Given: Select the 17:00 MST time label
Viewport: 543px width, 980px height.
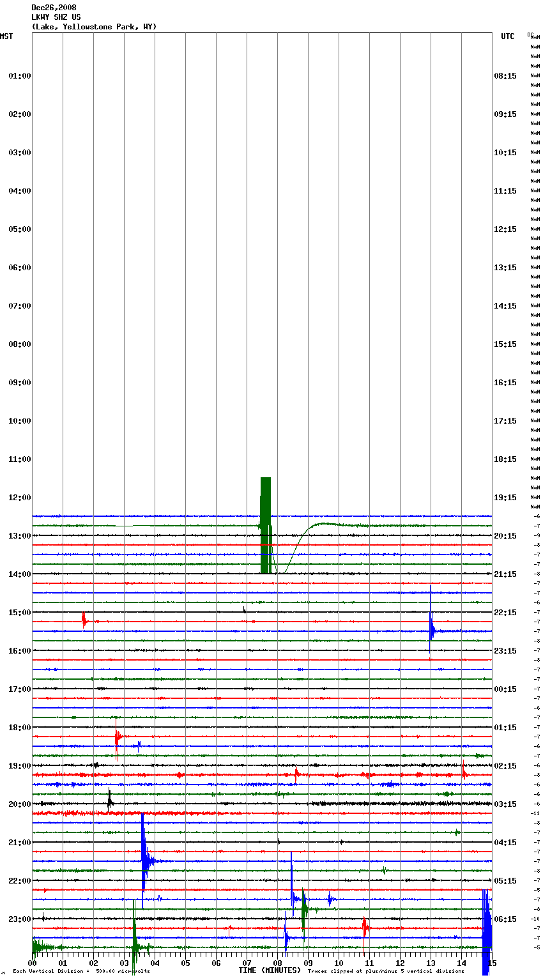Looking at the screenshot, I should (x=20, y=689).
